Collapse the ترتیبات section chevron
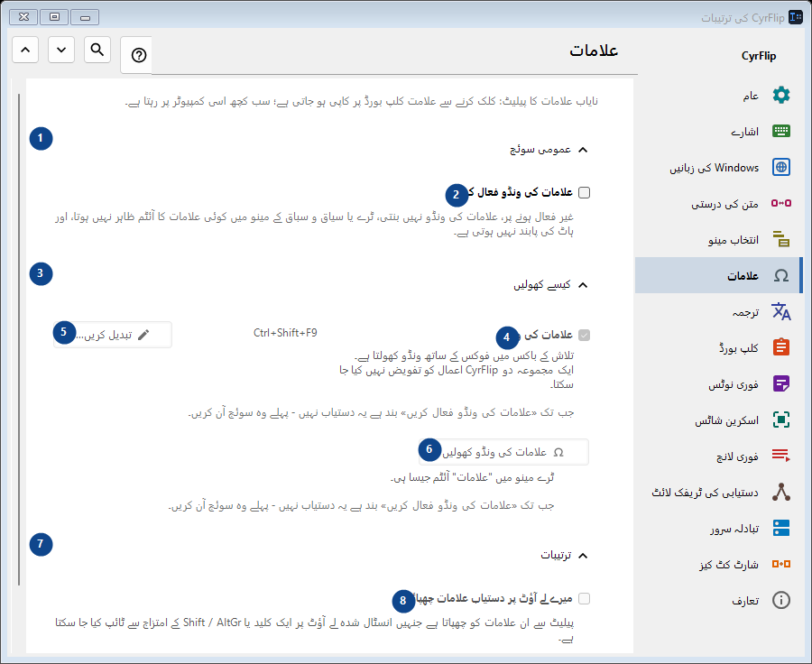This screenshot has width=812, height=664. (583, 555)
